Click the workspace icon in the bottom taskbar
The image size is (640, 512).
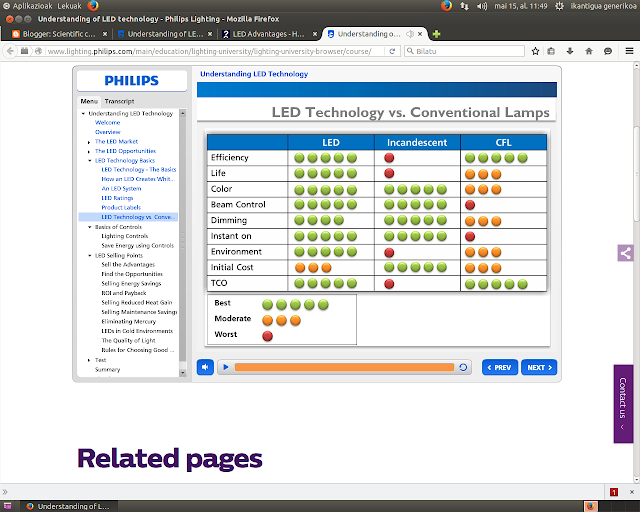7,506
